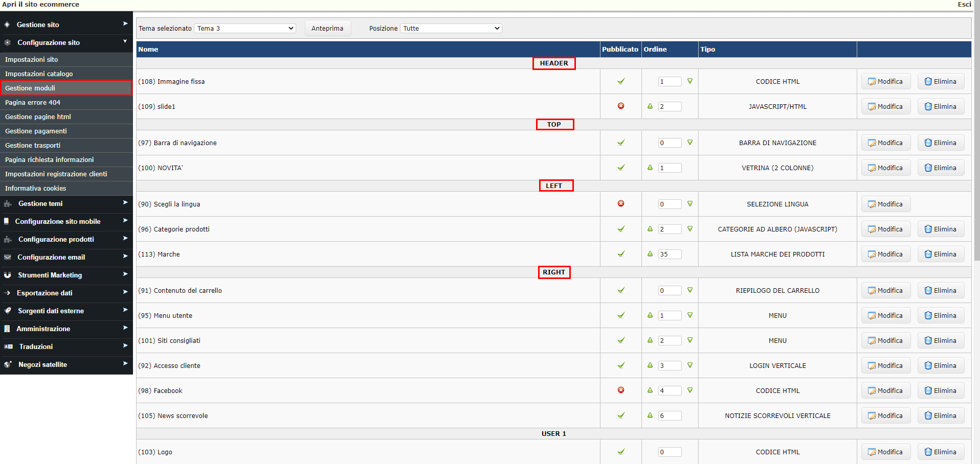Click order field of News scorrevole
This screenshot has height=464, width=980.
(670, 415)
